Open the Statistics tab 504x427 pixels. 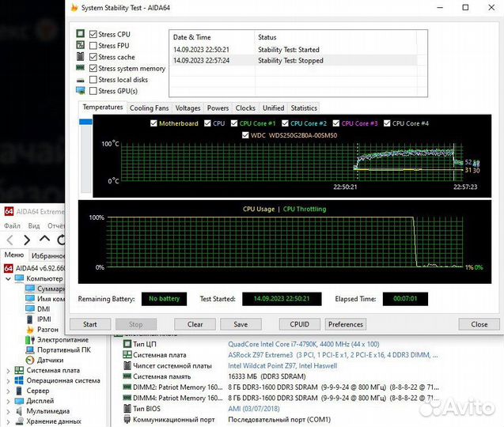pyautogui.click(x=304, y=108)
